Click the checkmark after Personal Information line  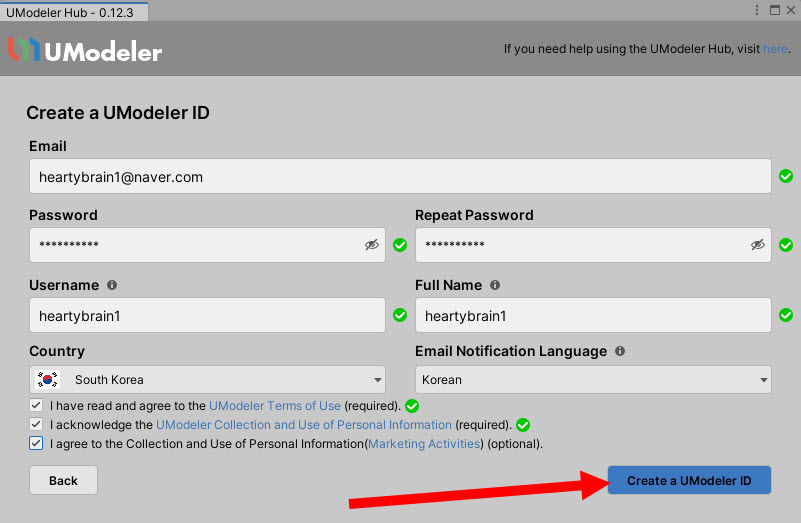[523, 425]
